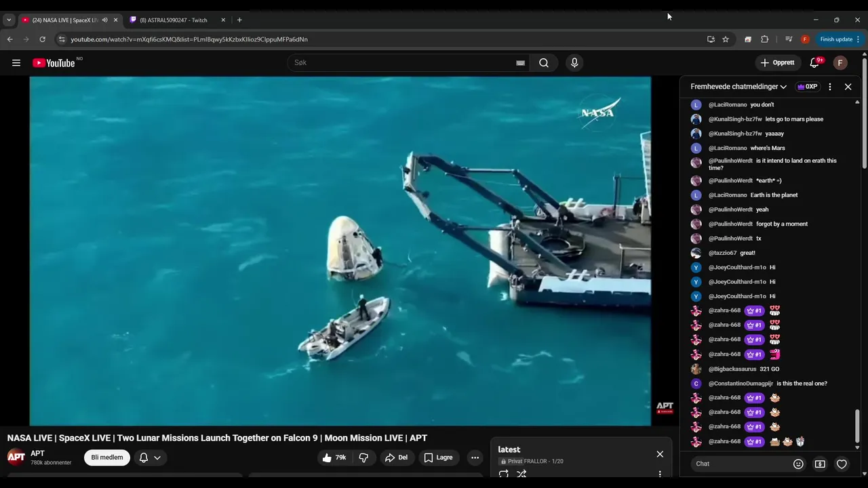Start voice search with microphone icon
The height and width of the screenshot is (488, 868).
[x=574, y=63]
